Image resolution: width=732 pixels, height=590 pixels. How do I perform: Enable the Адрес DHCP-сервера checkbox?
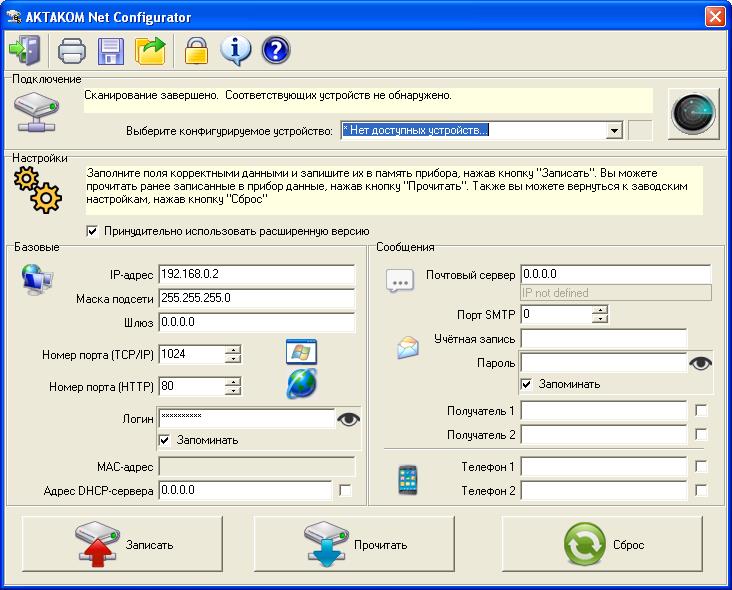point(345,490)
